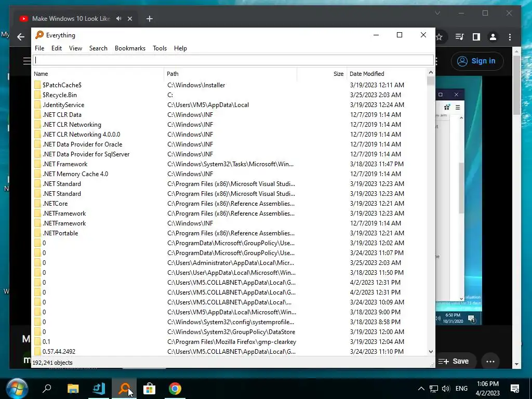532x399 pixels.
Task: Click the Everything search input box
Action: [x=233, y=60]
